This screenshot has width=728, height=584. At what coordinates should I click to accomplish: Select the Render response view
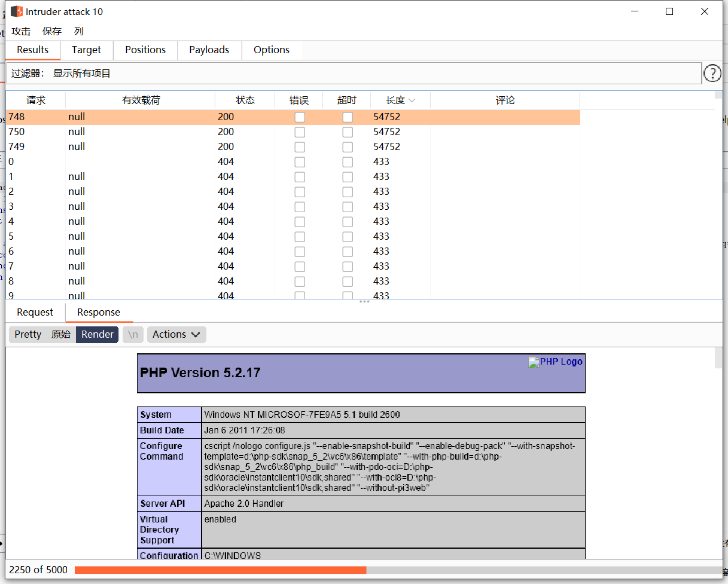[98, 334]
